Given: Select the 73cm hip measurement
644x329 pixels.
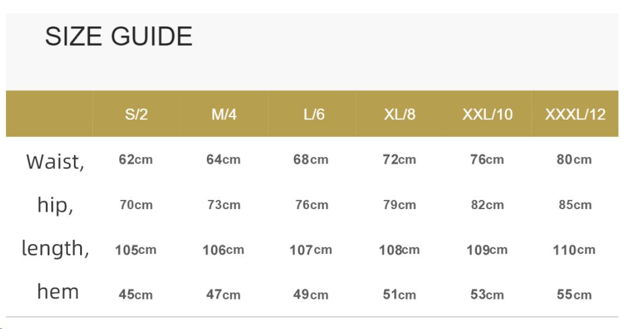Looking at the screenshot, I should click(223, 205).
